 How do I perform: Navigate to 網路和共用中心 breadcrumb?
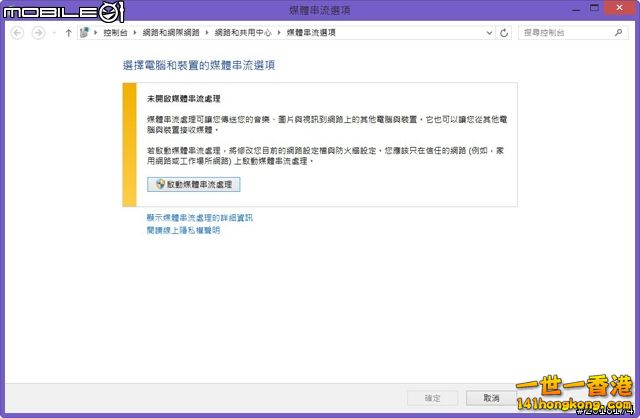tap(244, 33)
